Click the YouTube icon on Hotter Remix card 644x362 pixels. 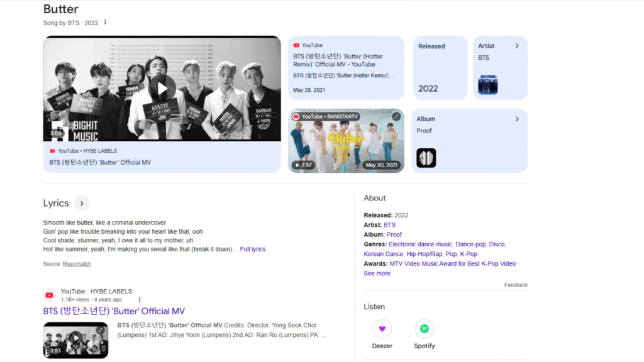296,45
